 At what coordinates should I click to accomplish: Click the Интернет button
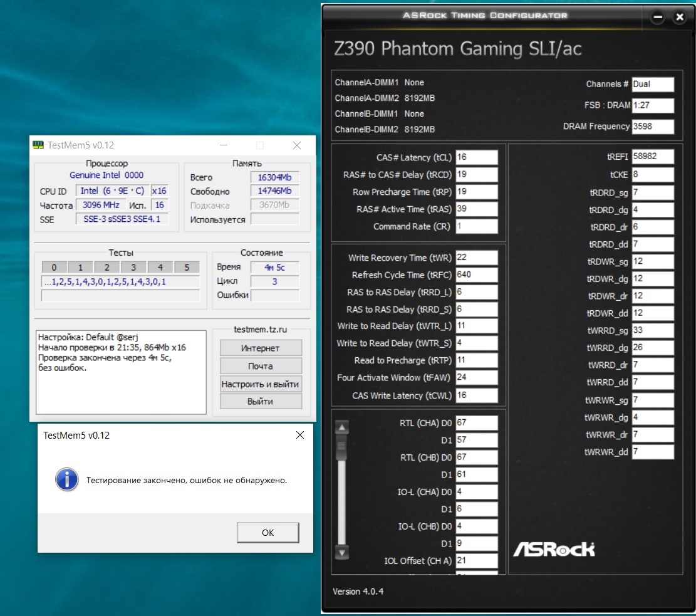[x=261, y=348]
